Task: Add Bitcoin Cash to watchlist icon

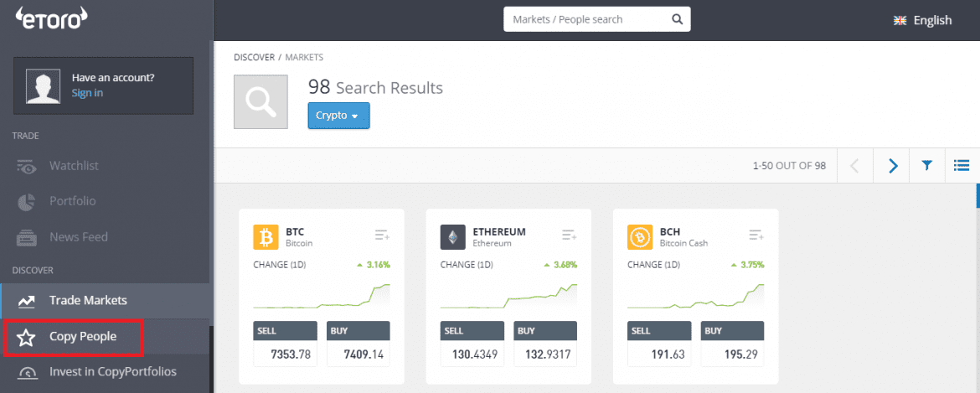Action: coord(756,236)
